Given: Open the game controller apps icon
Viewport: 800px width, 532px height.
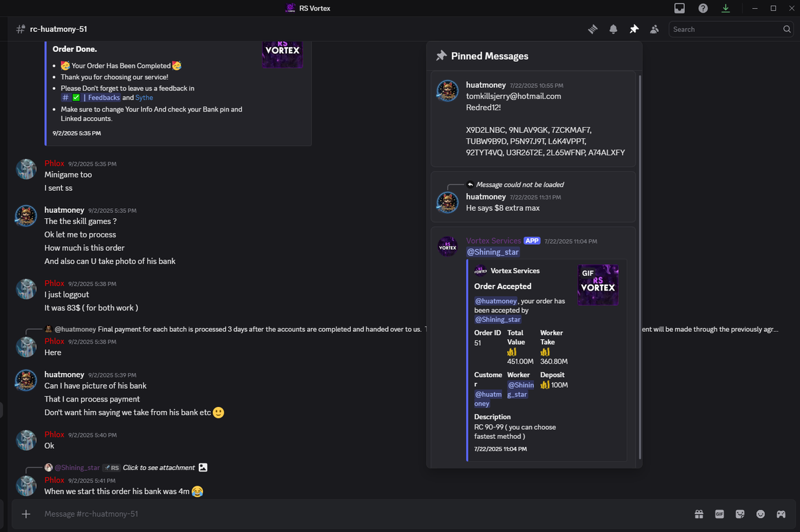Looking at the screenshot, I should pos(781,514).
